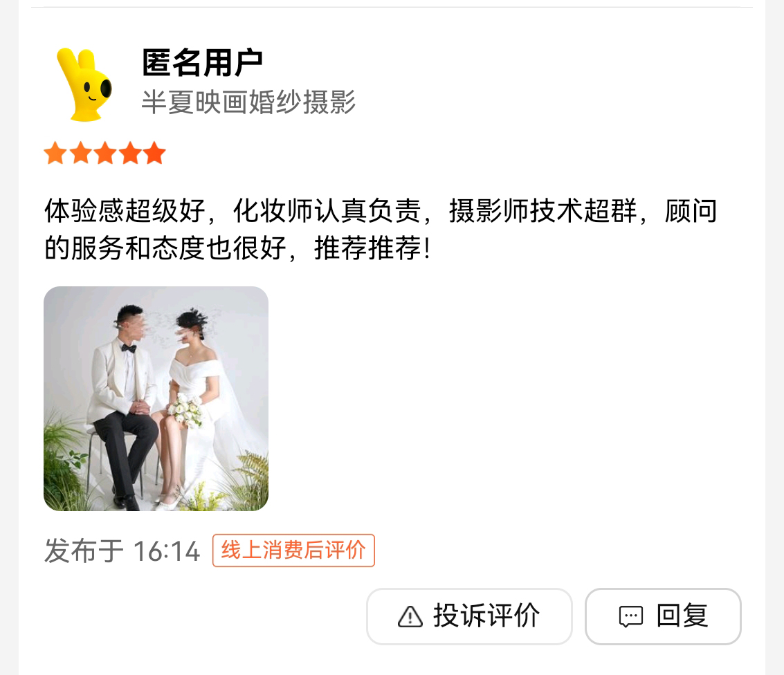Click the third orange rating star

[x=105, y=153]
